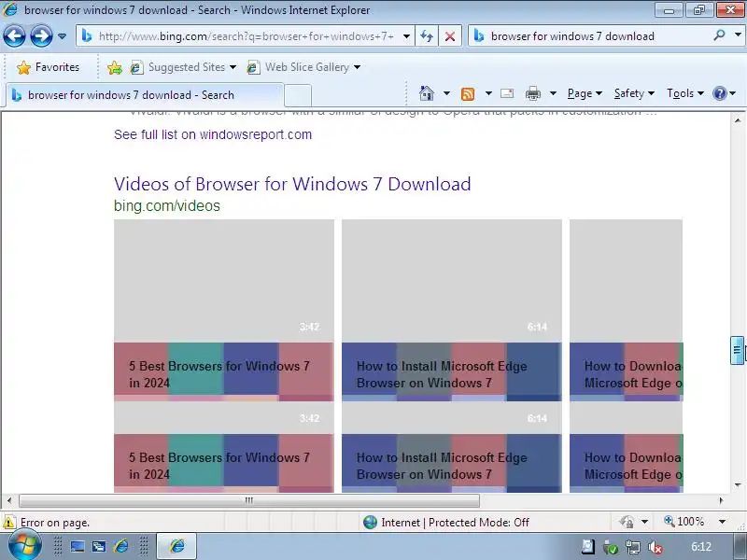Click the Show Desktop quick launch icon
This screenshot has height=560, width=747.
78,546
